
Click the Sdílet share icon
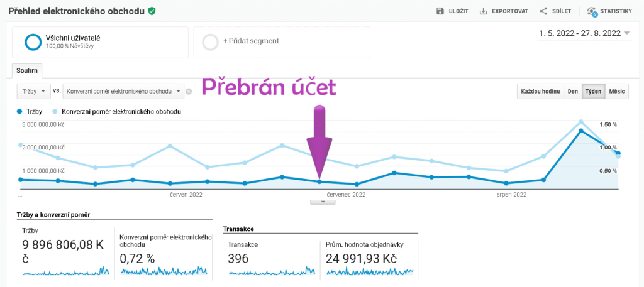click(543, 11)
